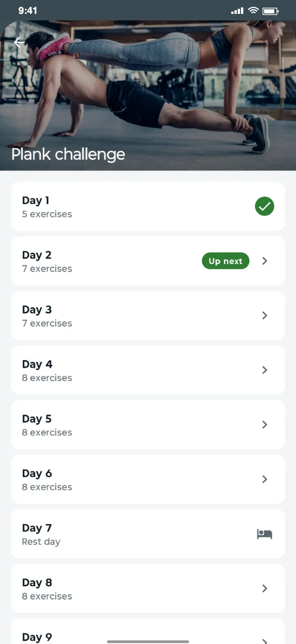Tap the Day 6 chevron arrow

point(265,479)
